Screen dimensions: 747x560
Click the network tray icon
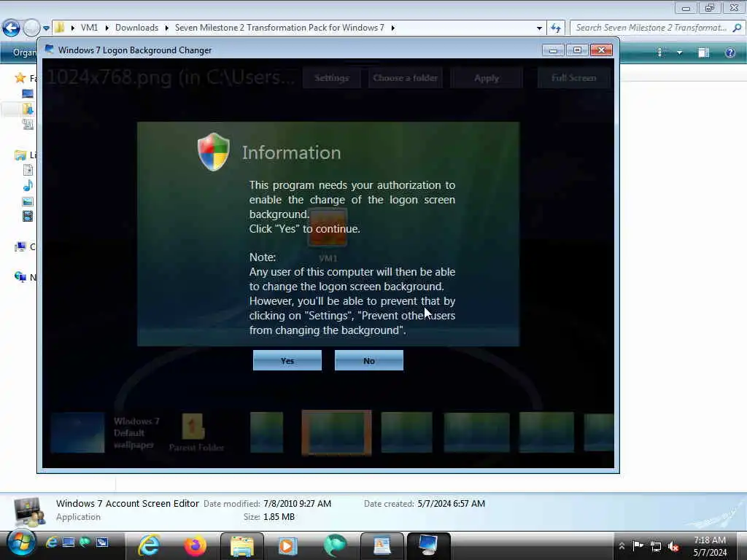(656, 547)
